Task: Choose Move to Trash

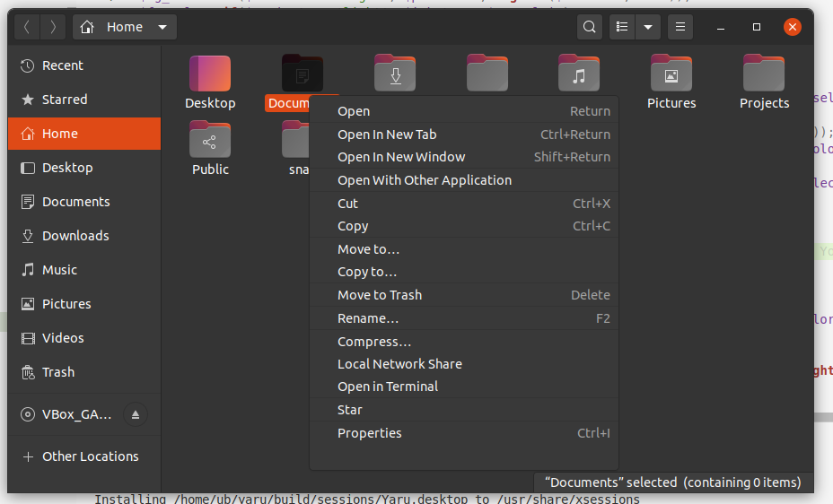Action: pos(464,295)
